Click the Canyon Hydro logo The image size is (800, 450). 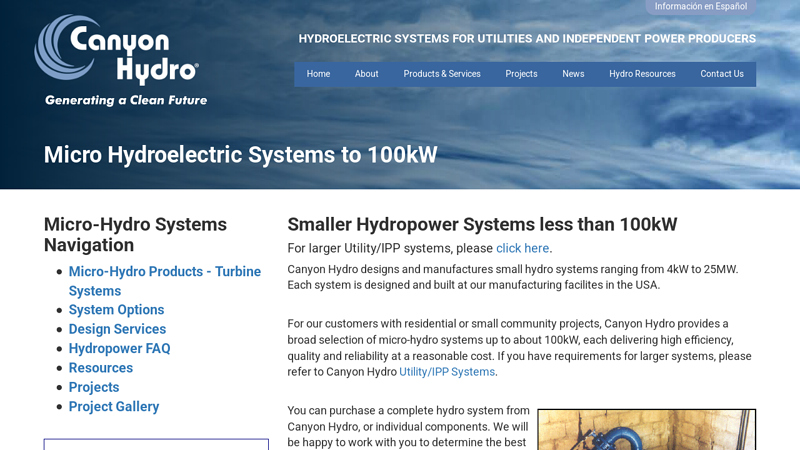click(x=121, y=60)
